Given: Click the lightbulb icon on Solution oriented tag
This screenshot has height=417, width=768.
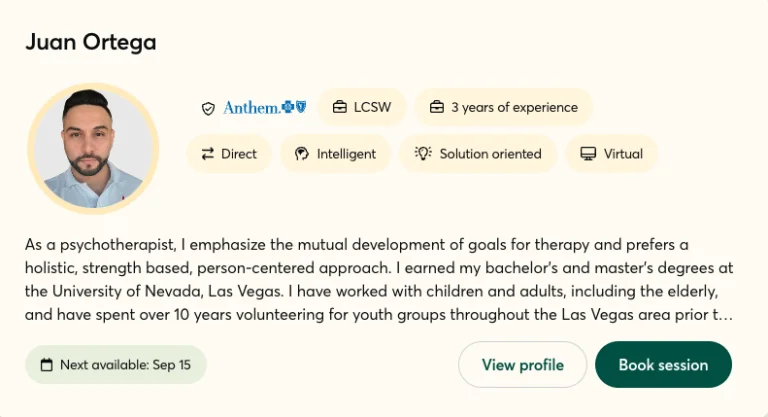Looking at the screenshot, I should 423,154.
